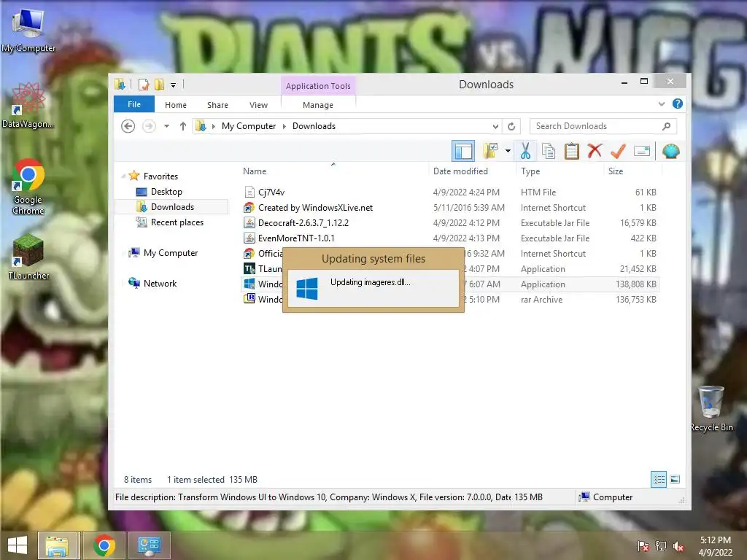Image resolution: width=747 pixels, height=560 pixels.
Task: Click the Up one level arrow
Action: point(183,126)
